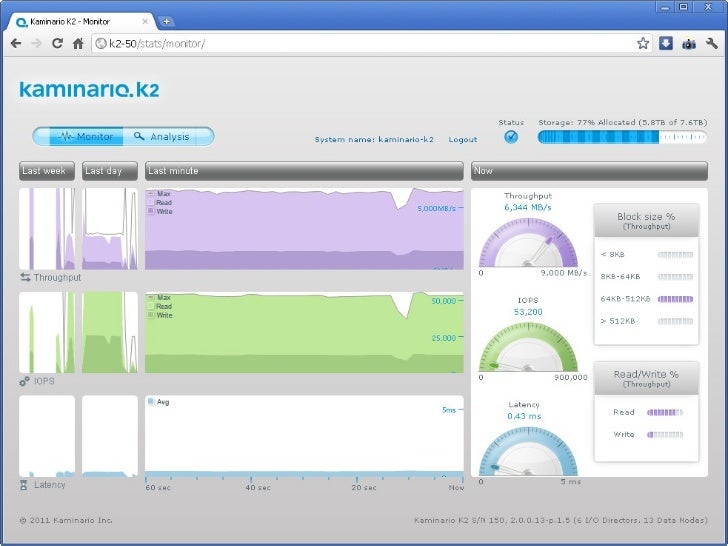Go back with the browser back arrow
The height and width of the screenshot is (546, 728).
point(16,44)
